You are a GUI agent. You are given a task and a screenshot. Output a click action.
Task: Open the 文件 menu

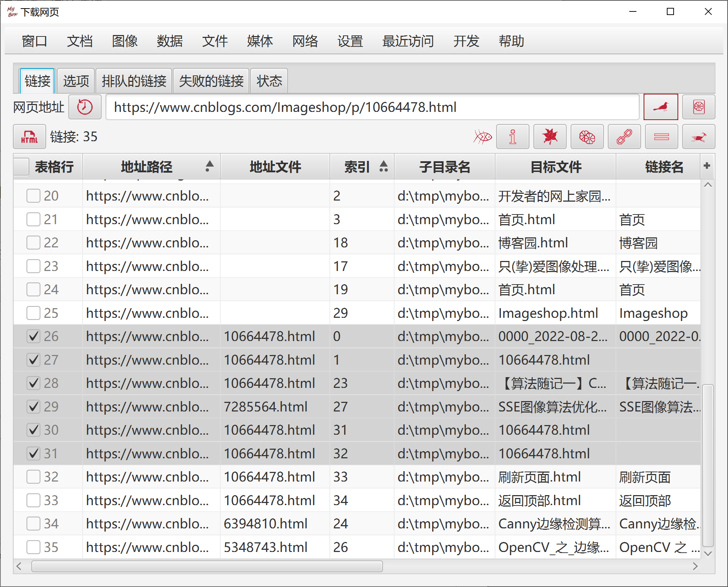(x=215, y=41)
